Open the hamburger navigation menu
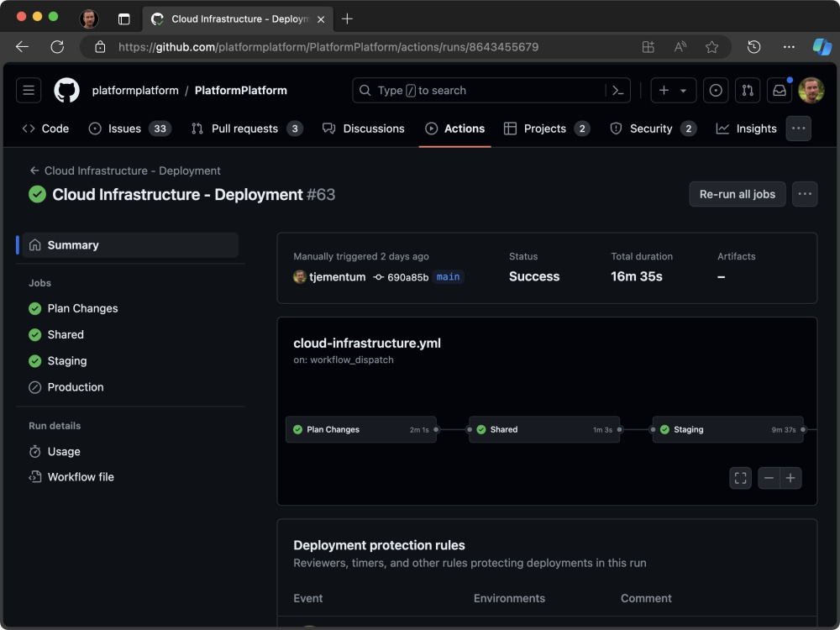Viewport: 840px width, 630px height. [29, 90]
